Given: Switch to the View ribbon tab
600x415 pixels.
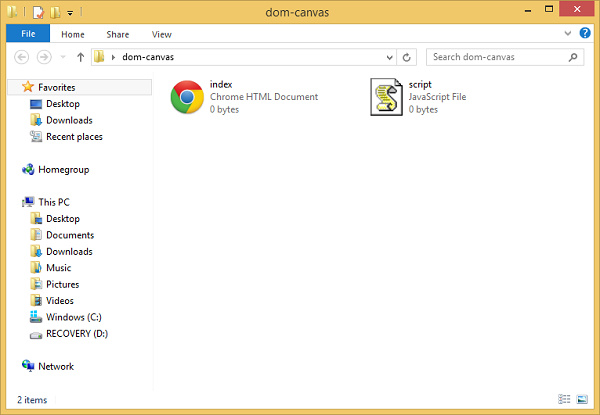Looking at the screenshot, I should tap(161, 34).
